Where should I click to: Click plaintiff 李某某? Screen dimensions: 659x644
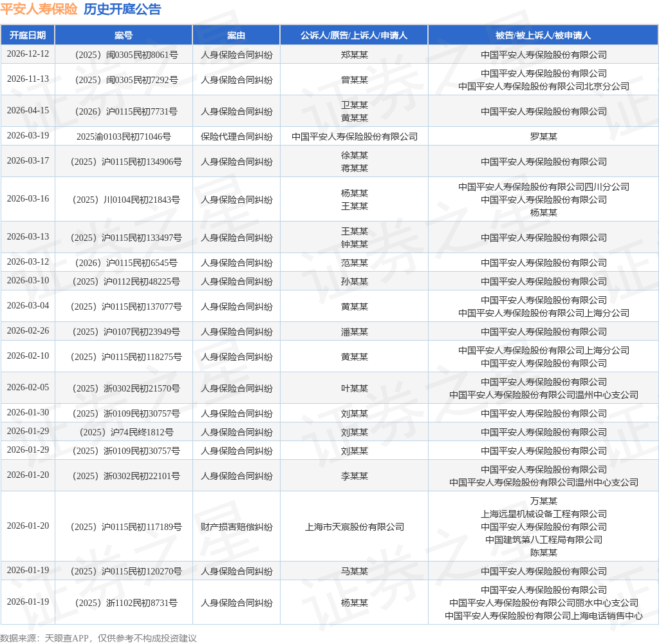point(355,476)
